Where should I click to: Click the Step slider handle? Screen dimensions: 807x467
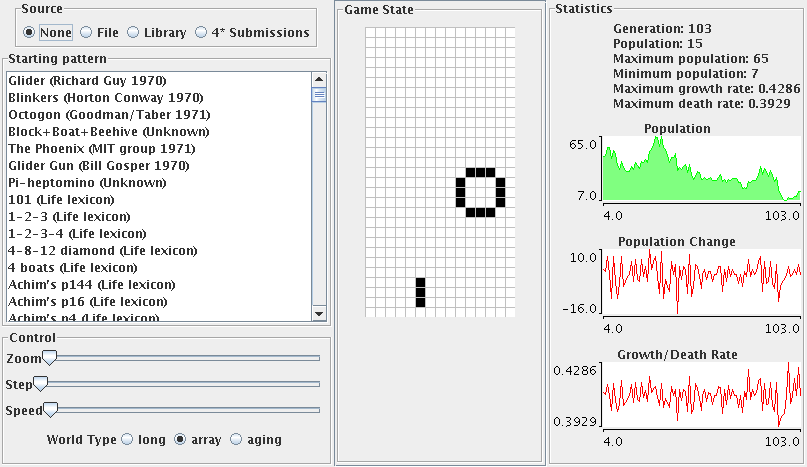tap(41, 384)
